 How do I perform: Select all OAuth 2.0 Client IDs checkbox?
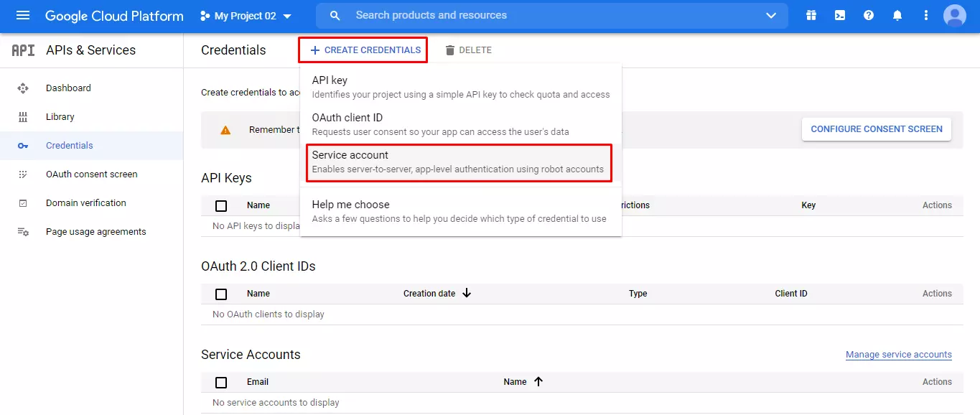[x=221, y=294]
